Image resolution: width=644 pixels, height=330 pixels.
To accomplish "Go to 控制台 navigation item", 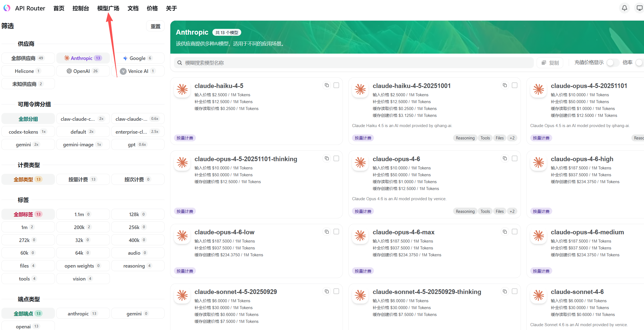I will pyautogui.click(x=81, y=8).
